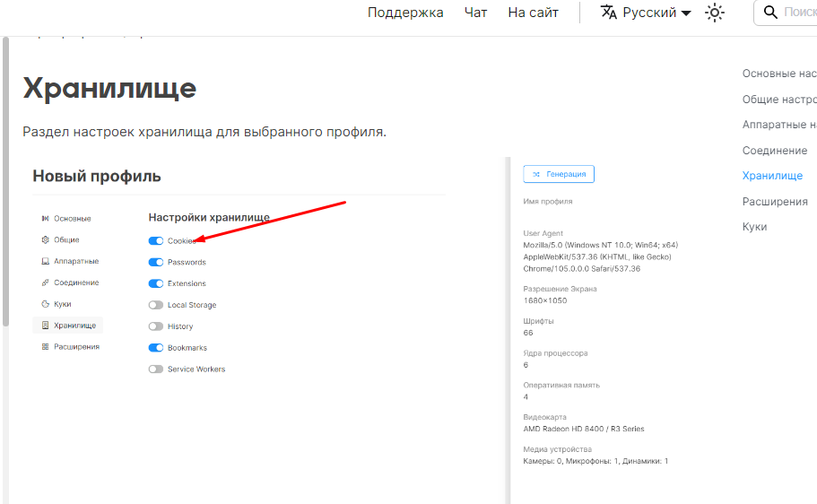Click the media devices value line
Viewport: 817px width, 504px height.
click(x=595, y=461)
